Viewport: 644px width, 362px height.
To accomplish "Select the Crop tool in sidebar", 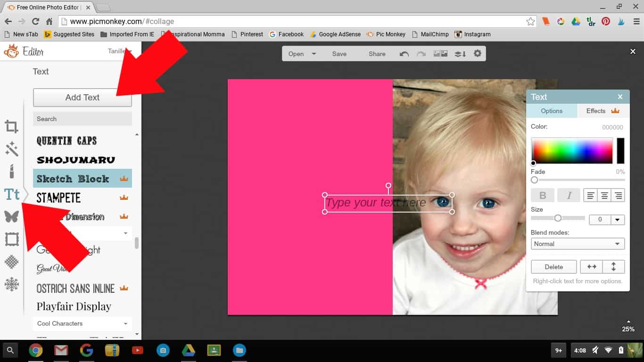I will (x=11, y=126).
